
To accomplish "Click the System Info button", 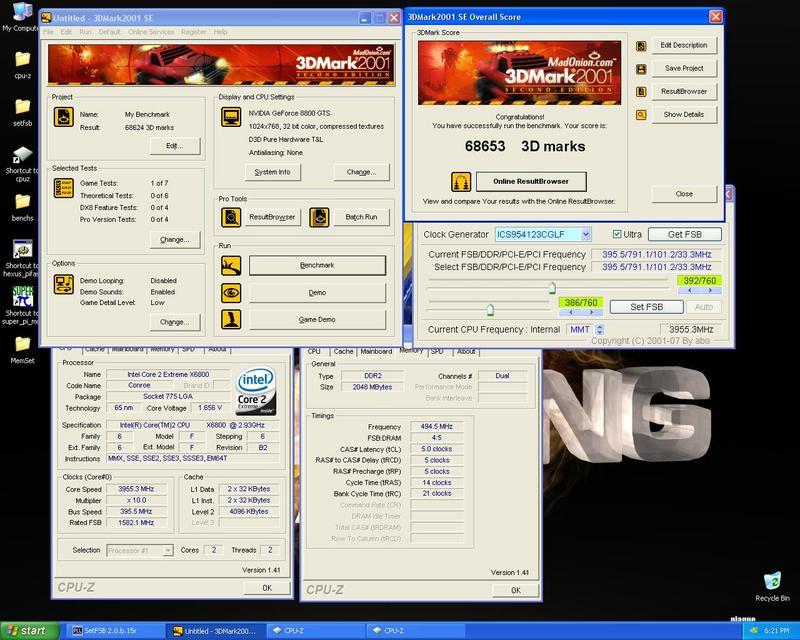I will (272, 172).
